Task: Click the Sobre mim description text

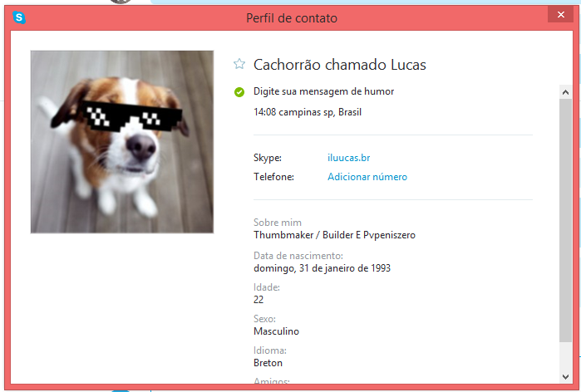Action: pyautogui.click(x=334, y=235)
